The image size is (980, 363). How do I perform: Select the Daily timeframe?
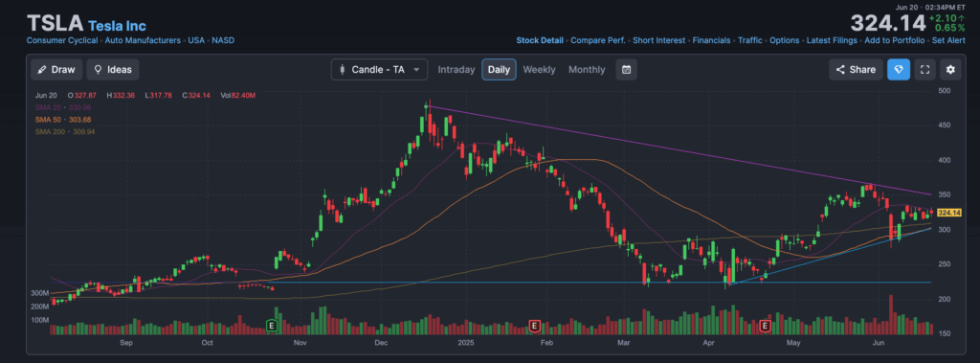[499, 70]
